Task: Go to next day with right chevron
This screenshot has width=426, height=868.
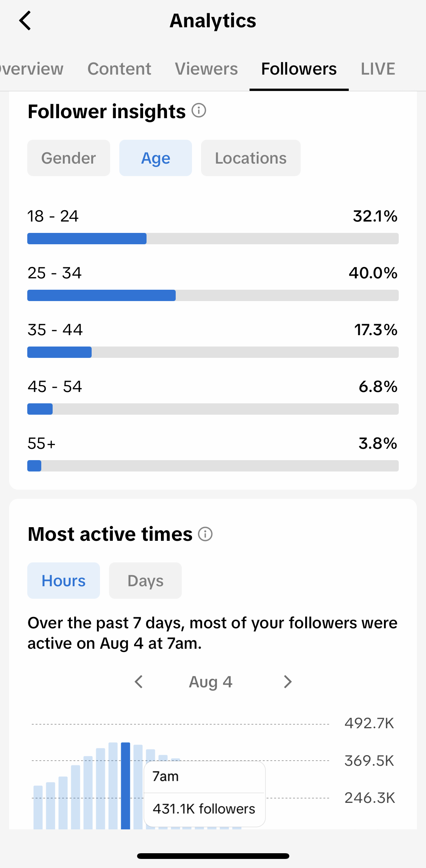Action: point(288,682)
